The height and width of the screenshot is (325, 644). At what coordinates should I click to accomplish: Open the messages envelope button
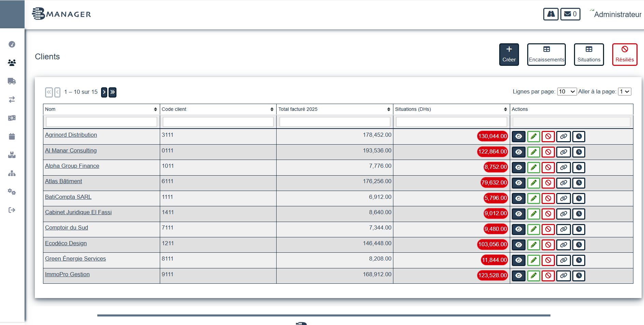(x=570, y=14)
